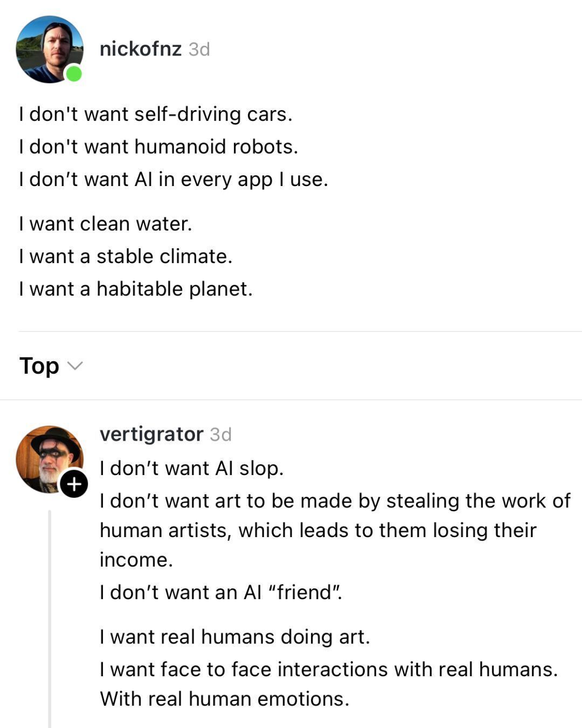The image size is (582, 728).
Task: Click the 3d timestamp on nickofnz's post
Action: 199,50
